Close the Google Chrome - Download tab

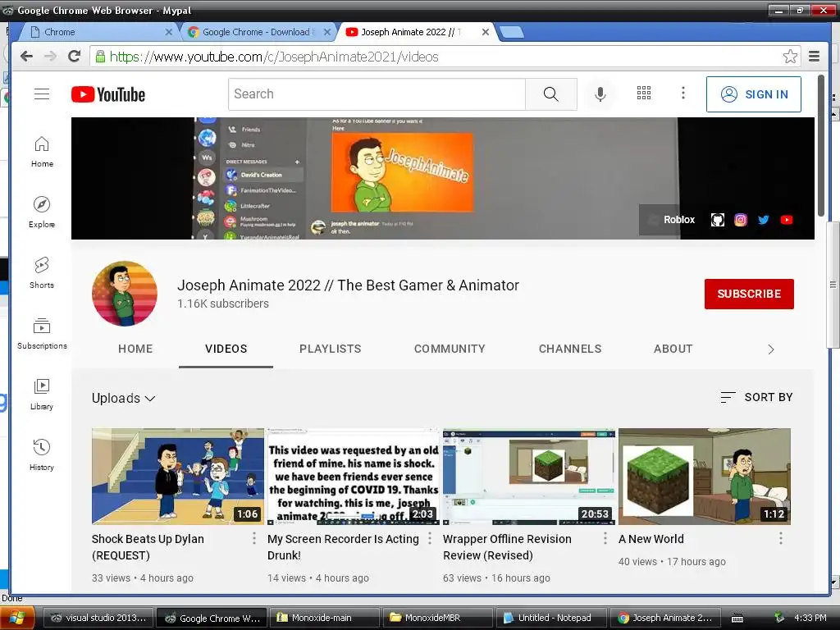pyautogui.click(x=327, y=32)
